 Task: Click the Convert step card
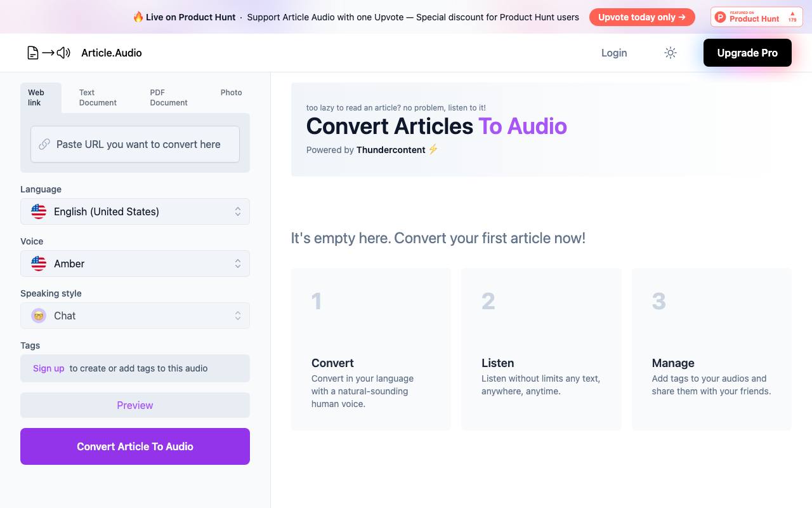click(371, 349)
